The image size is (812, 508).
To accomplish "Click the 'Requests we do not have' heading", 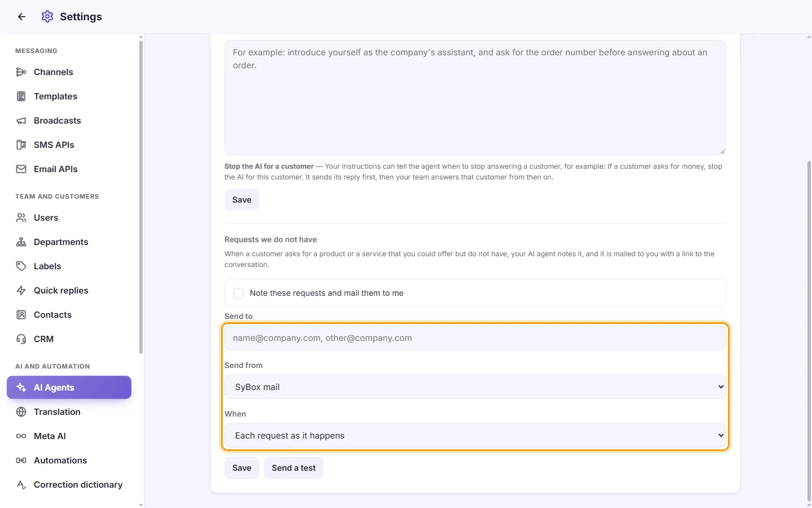I will 271,239.
